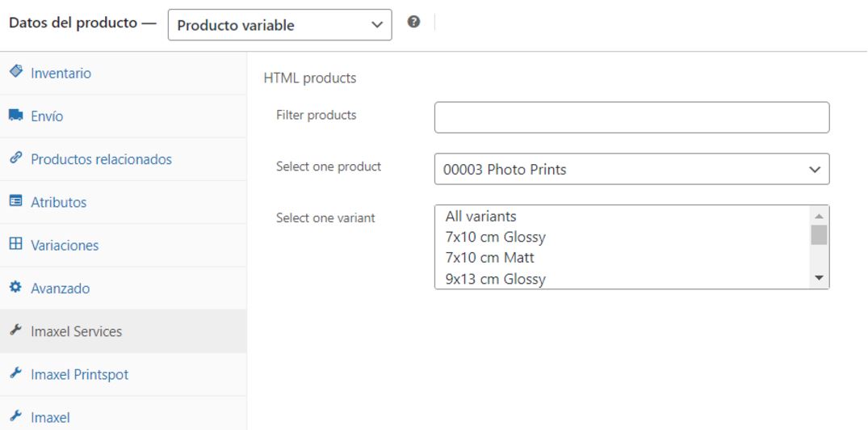This screenshot has height=430, width=868.
Task: Click the variant list scroll up arrow
Action: (x=819, y=216)
